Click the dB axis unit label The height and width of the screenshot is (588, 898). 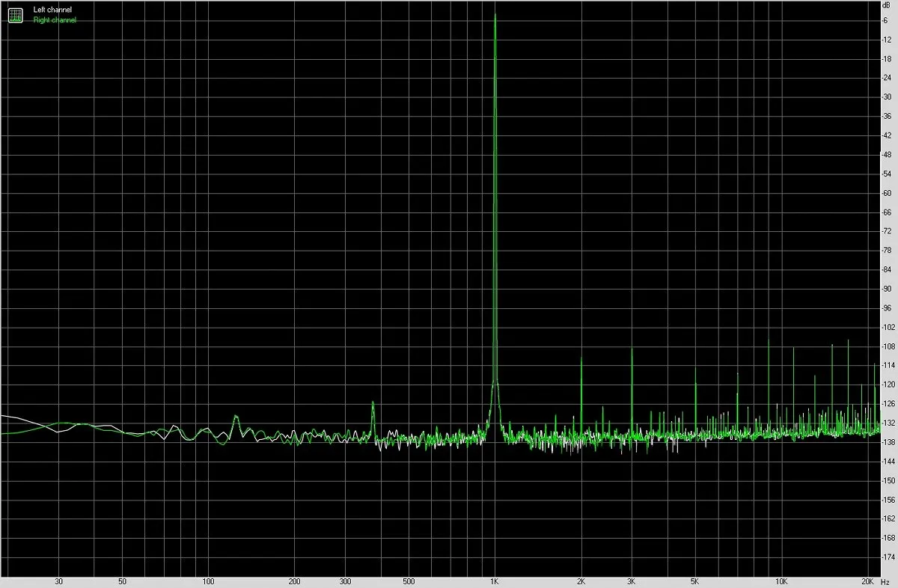[888, 5]
